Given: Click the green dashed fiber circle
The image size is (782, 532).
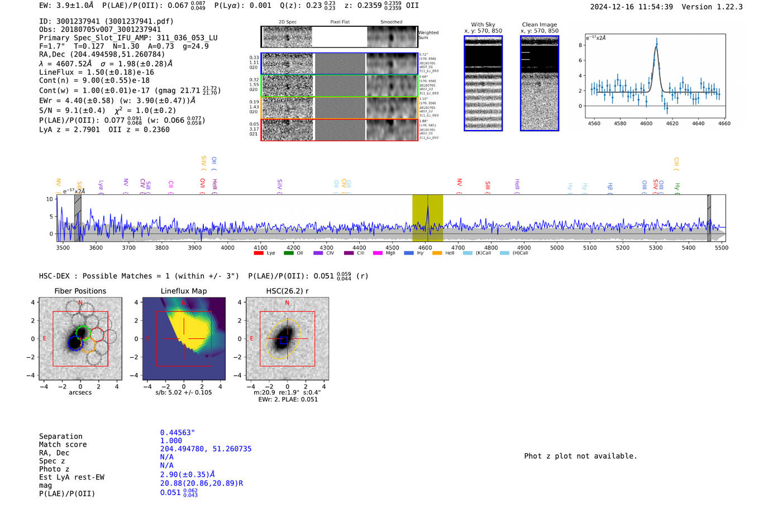Looking at the screenshot, I should coord(83,333).
